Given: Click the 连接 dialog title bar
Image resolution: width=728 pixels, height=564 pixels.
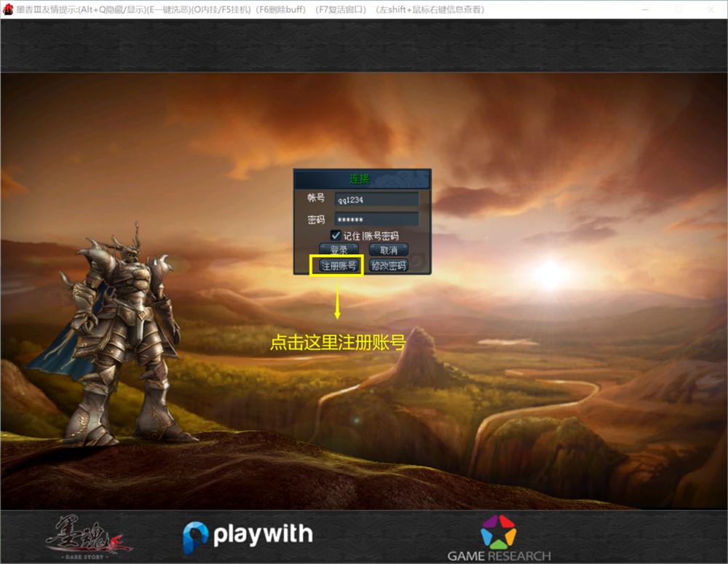Looking at the screenshot, I should tap(362, 179).
